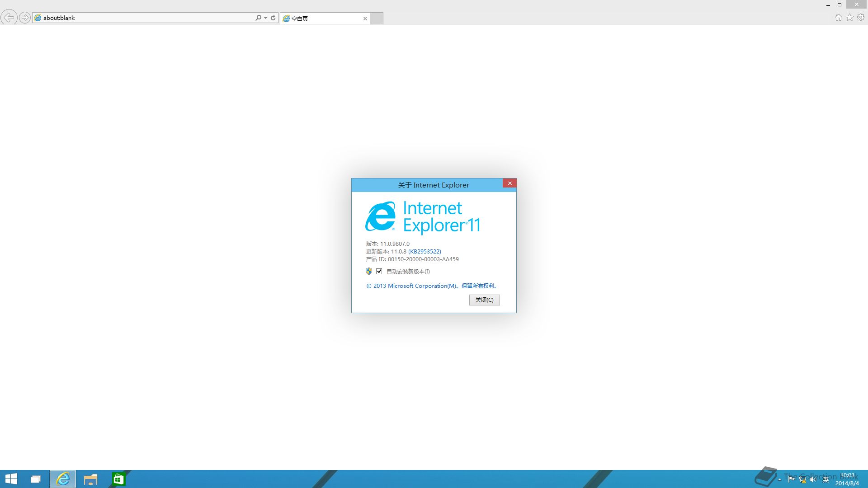868x488 pixels.
Task: Click the Refresh icon in address bar
Action: click(x=273, y=18)
